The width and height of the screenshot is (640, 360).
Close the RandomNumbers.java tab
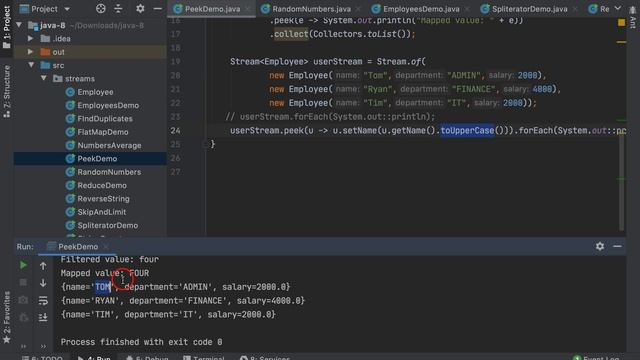358,9
